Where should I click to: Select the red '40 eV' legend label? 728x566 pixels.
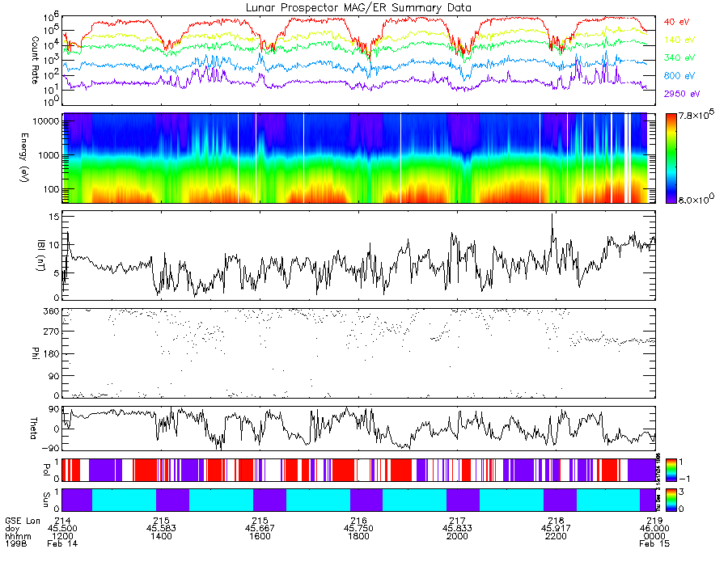click(x=676, y=22)
